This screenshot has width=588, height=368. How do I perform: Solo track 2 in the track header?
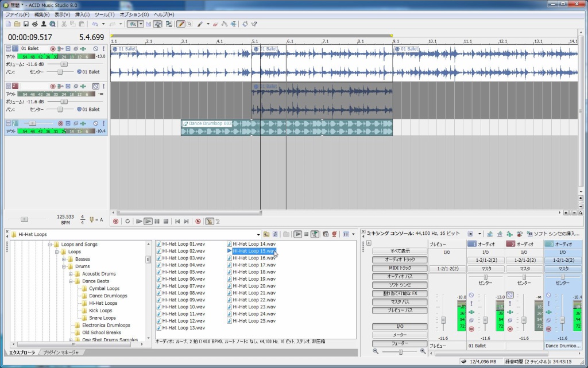click(103, 86)
